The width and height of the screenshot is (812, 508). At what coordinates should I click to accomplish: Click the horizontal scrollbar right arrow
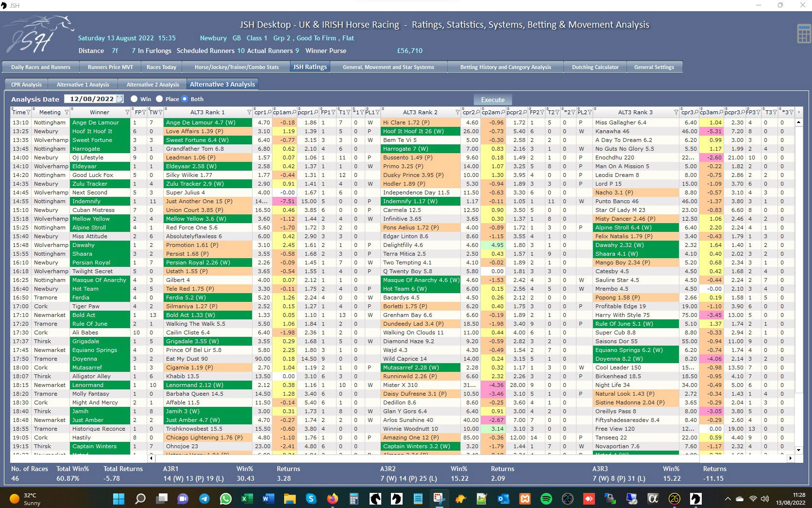790,458
